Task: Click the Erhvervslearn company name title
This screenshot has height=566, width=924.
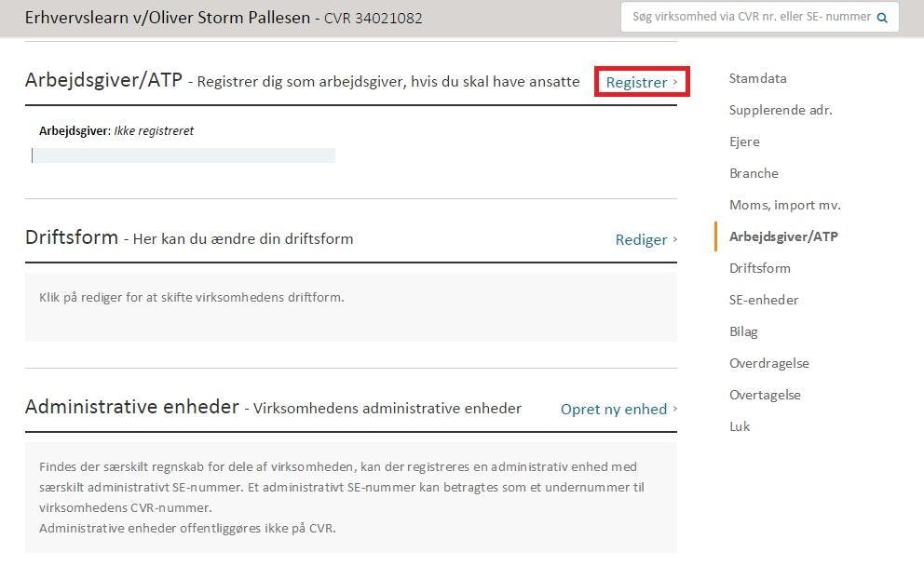Action: click(168, 18)
